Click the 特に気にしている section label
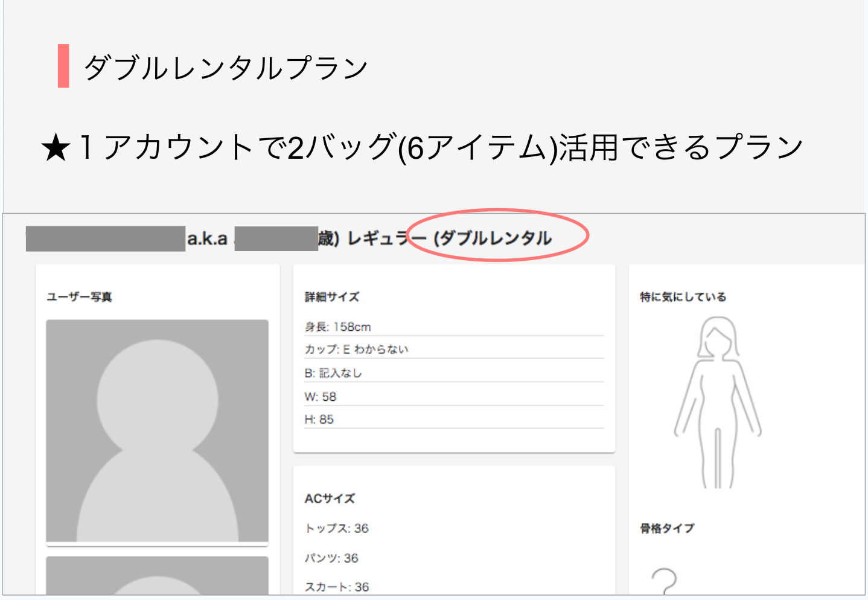Screen dimensions: 868x600 tap(683, 297)
